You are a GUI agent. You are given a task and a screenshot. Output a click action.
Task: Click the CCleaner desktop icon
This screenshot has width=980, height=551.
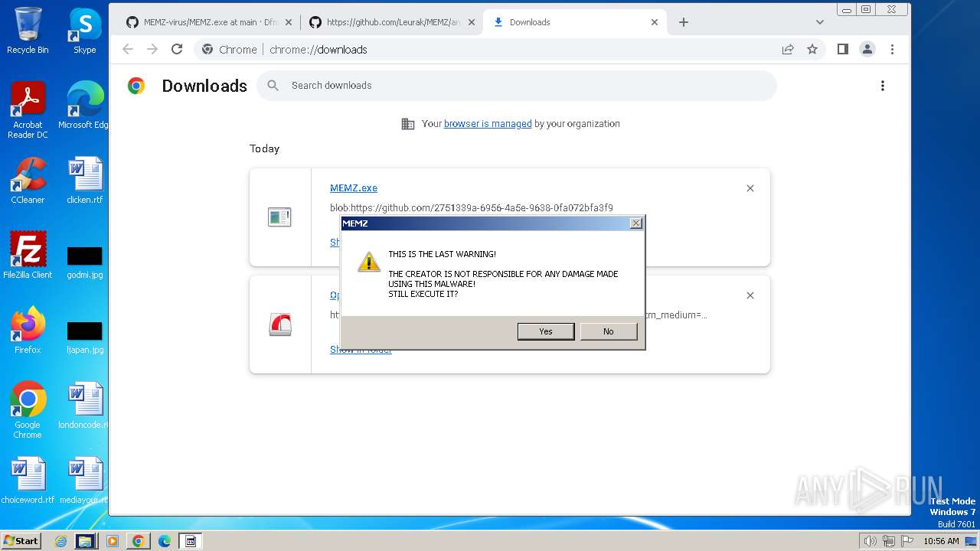tap(28, 181)
